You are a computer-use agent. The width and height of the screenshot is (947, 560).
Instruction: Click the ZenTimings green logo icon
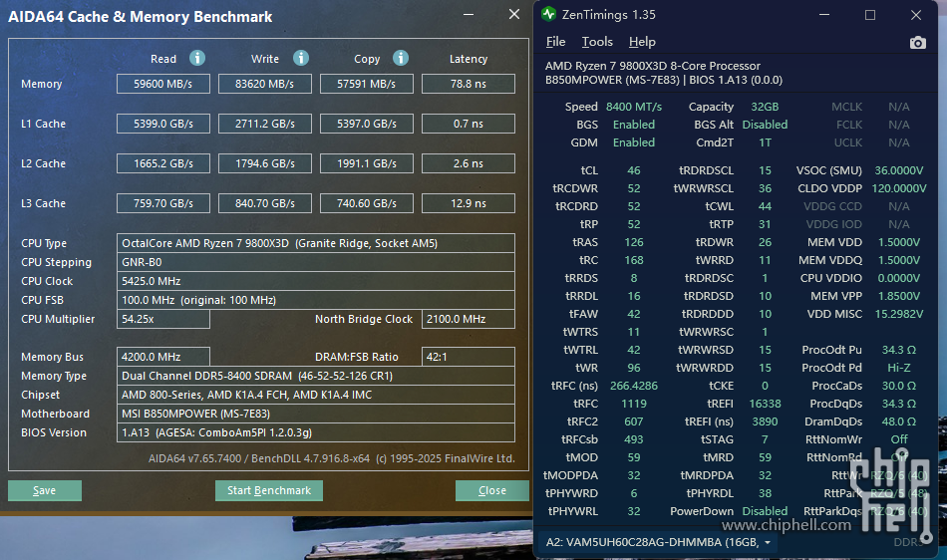pos(549,15)
